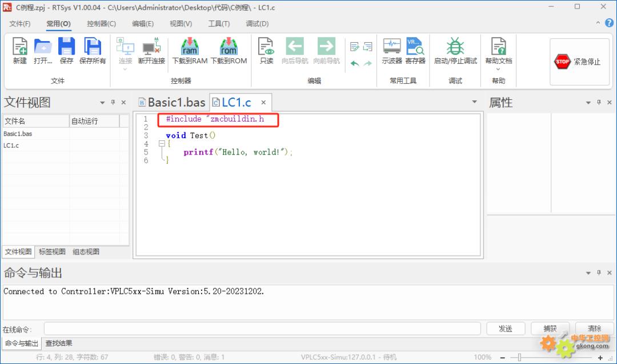Switch to the Basic1.bas editor tab
The width and height of the screenshot is (617, 364).
[x=171, y=103]
